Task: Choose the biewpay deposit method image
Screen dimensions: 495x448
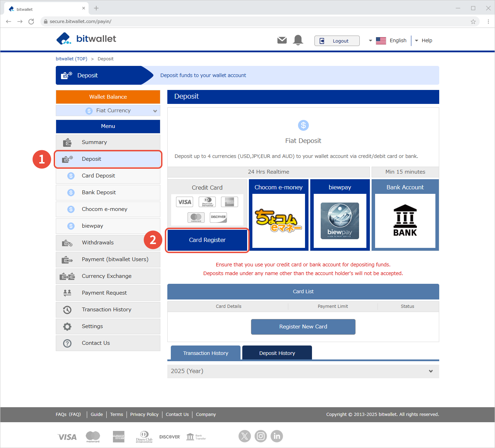Action: pyautogui.click(x=340, y=221)
